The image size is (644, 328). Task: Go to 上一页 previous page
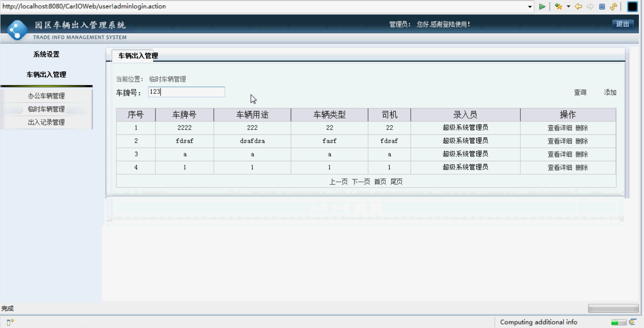[339, 182]
